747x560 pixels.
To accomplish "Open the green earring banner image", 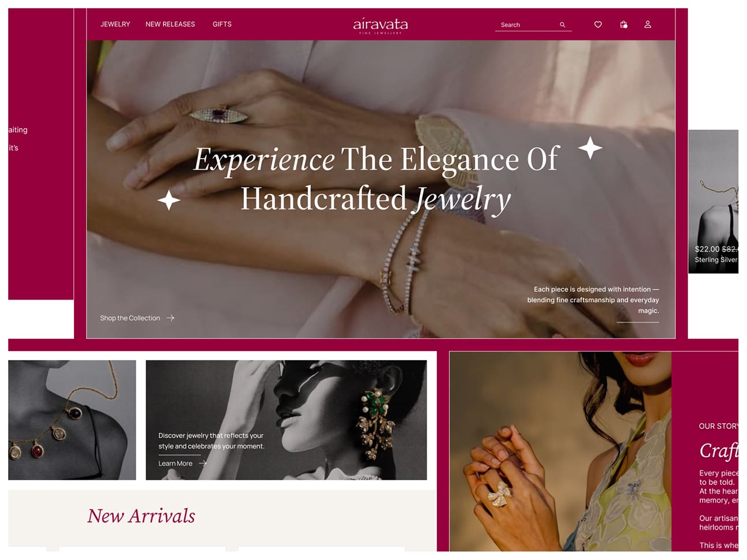I will click(286, 420).
